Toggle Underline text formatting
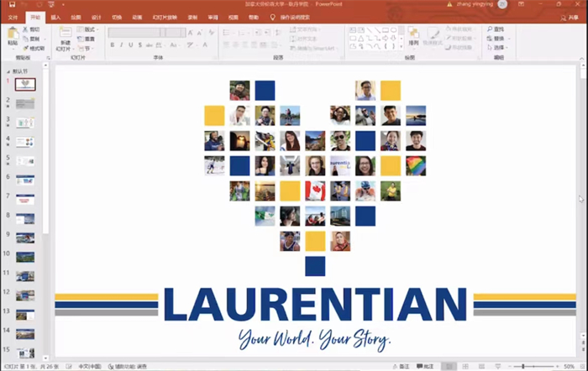 132,45
